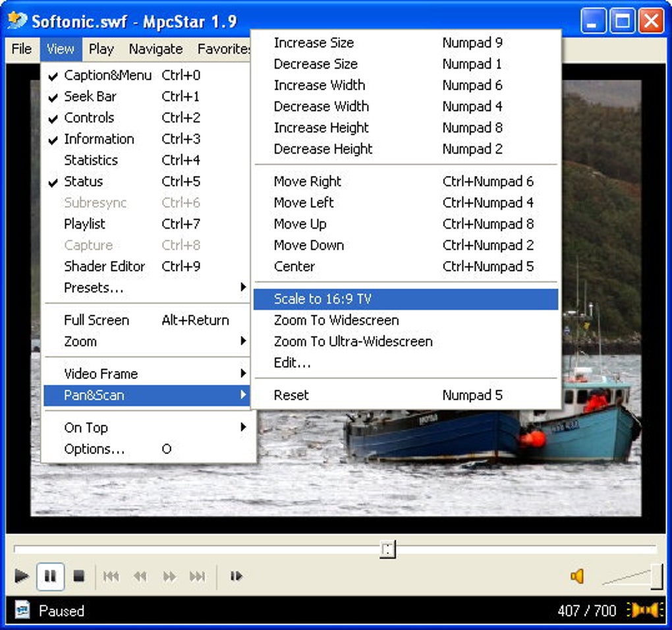672x630 pixels.
Task: Choose Move Down
Action: pos(406,245)
